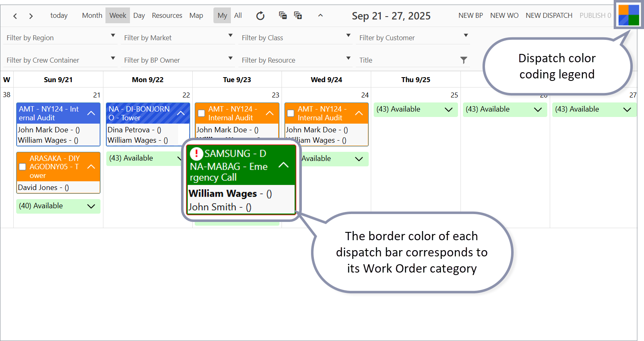This screenshot has height=341, width=644.
Task: Select the Thu 9/25 column header
Action: pos(416,80)
